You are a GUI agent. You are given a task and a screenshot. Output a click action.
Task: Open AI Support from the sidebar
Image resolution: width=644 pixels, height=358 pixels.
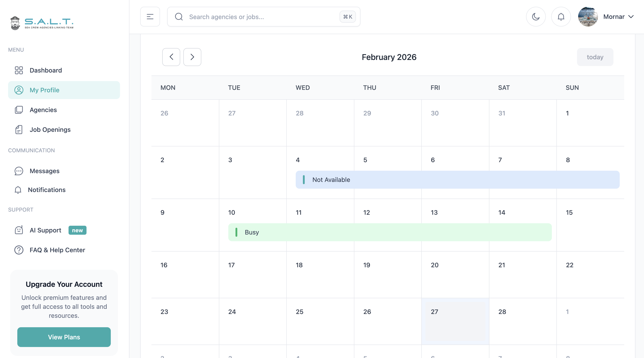pos(45,230)
